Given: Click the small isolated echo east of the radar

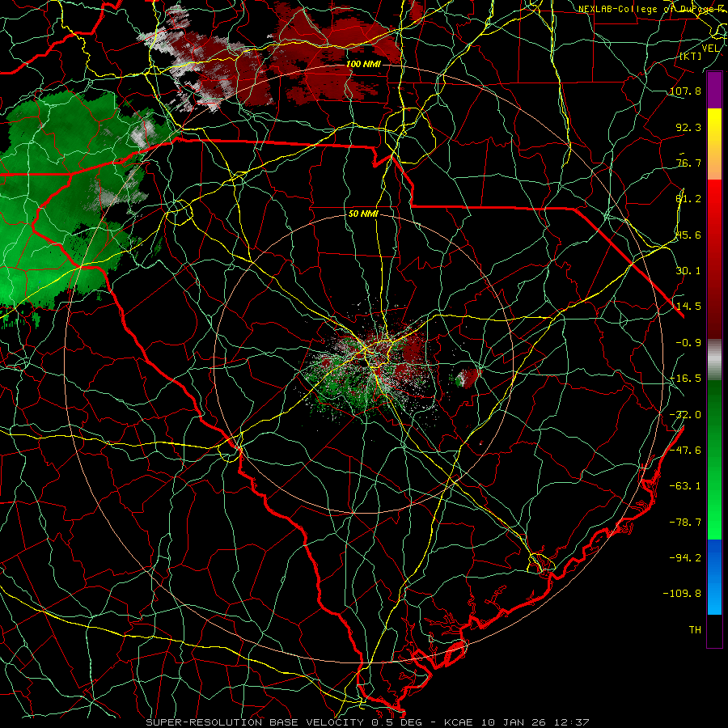Looking at the screenshot, I should coord(466,378).
